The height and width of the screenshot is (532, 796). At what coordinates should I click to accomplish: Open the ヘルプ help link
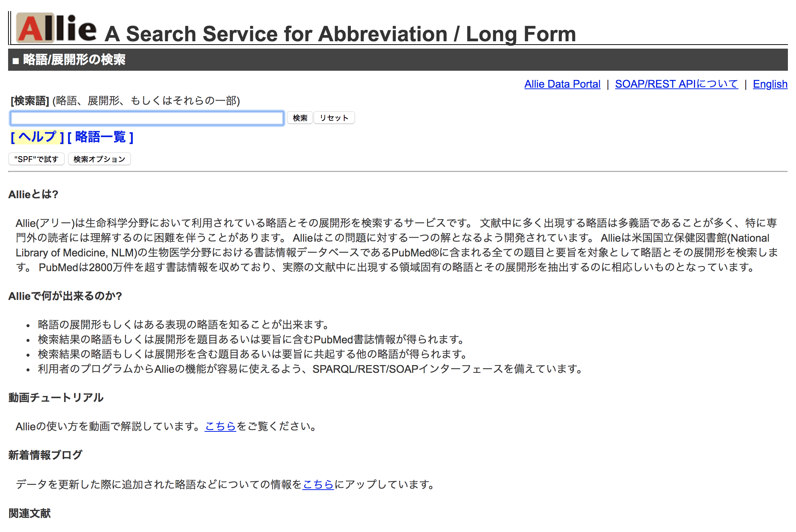37,137
